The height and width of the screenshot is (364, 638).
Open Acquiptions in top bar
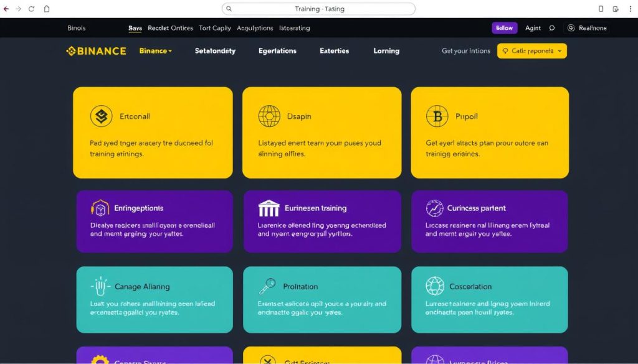pos(255,28)
